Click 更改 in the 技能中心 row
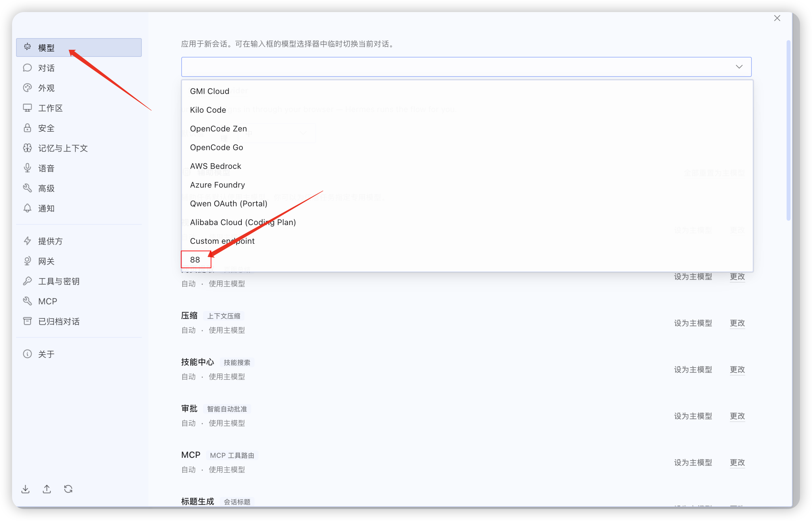This screenshot has width=812, height=521. pyautogui.click(x=737, y=370)
